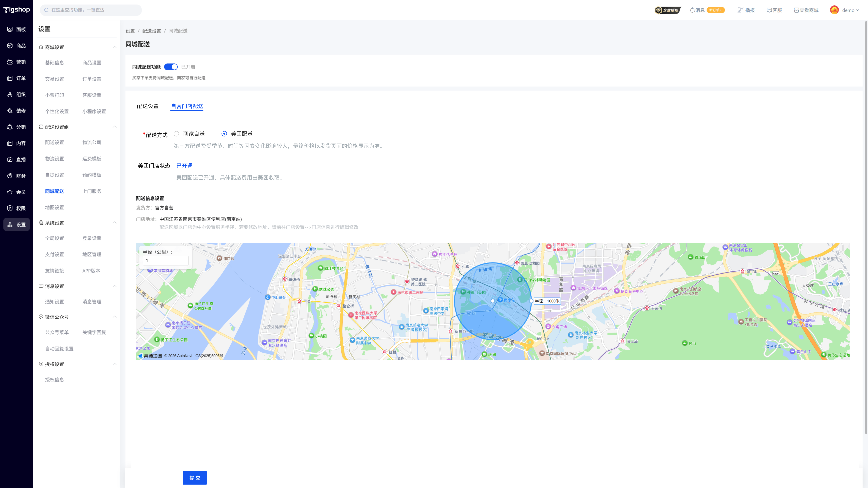Open the 直播 live stream sidebar icon
868x488 pixels.
click(10, 159)
